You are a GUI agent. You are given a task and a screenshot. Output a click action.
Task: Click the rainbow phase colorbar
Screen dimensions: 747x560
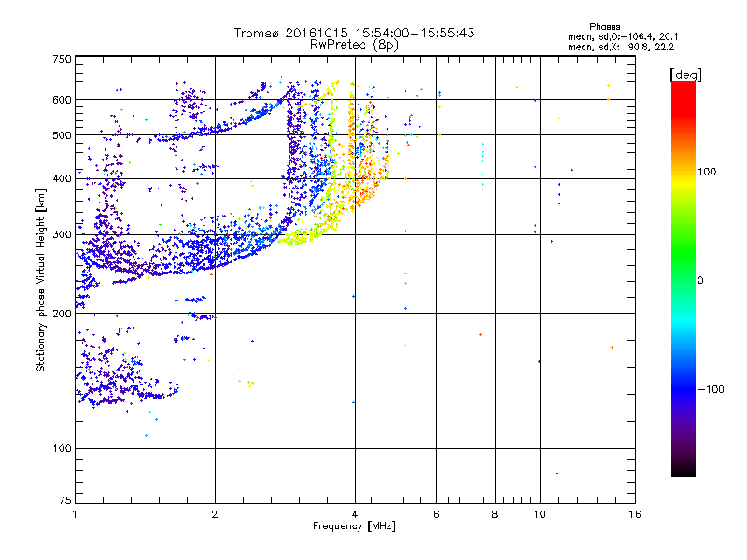coord(684,278)
